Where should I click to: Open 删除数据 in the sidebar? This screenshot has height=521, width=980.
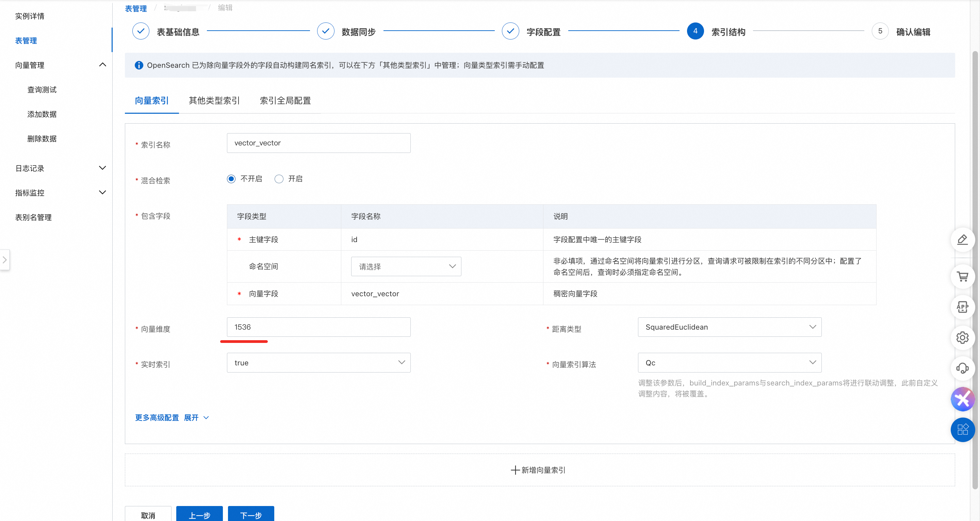42,139
